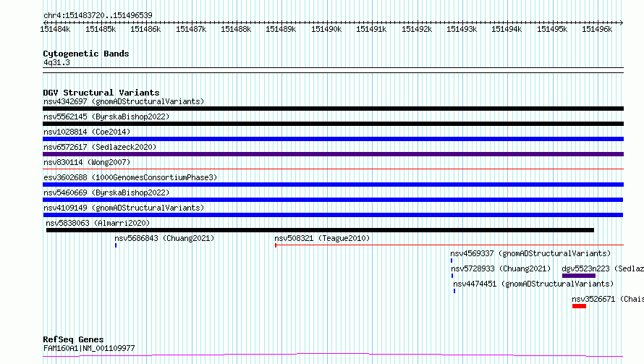Click ruler position 151490k

(326, 30)
